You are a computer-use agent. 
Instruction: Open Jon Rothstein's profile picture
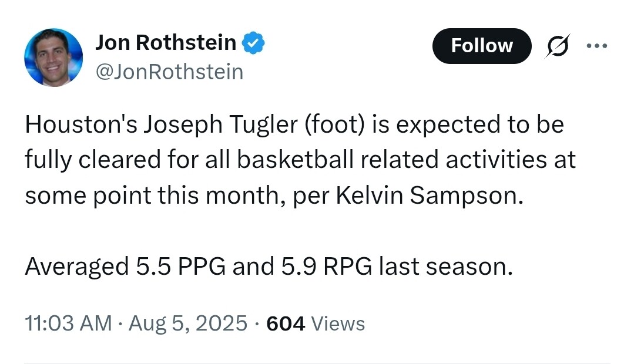tap(53, 58)
